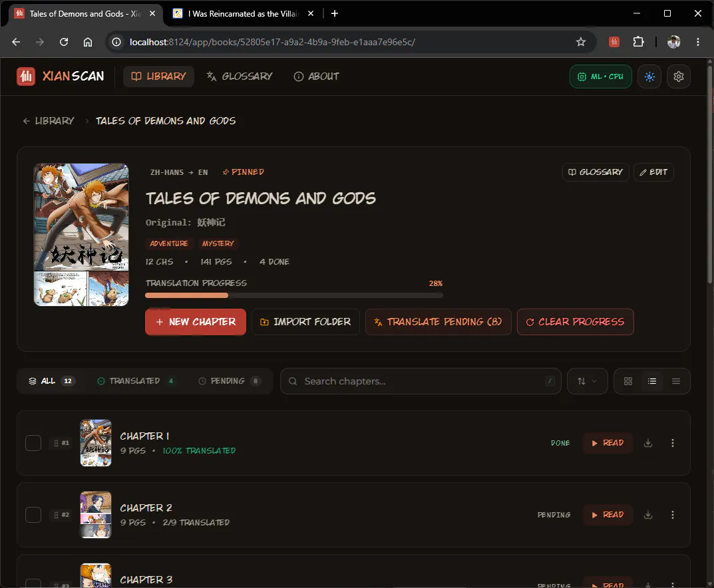This screenshot has width=714, height=588.
Task: Close the Tales of Demons and Gods tab
Action: 152,14
